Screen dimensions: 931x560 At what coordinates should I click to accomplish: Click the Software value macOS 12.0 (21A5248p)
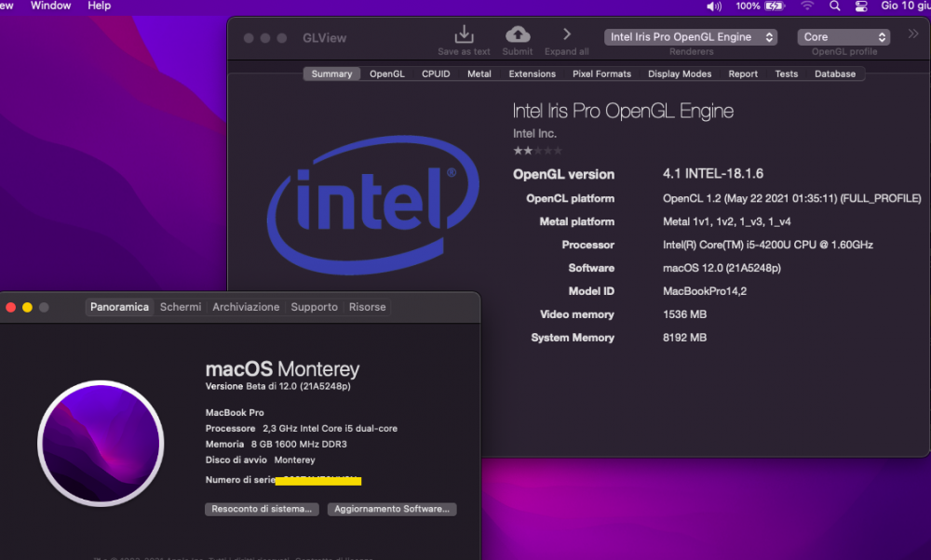coord(722,268)
